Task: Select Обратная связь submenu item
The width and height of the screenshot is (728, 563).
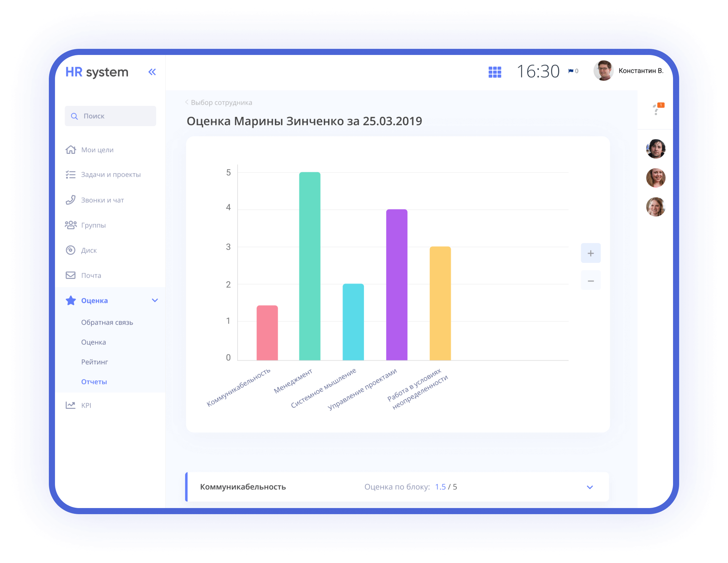Action: (x=107, y=322)
